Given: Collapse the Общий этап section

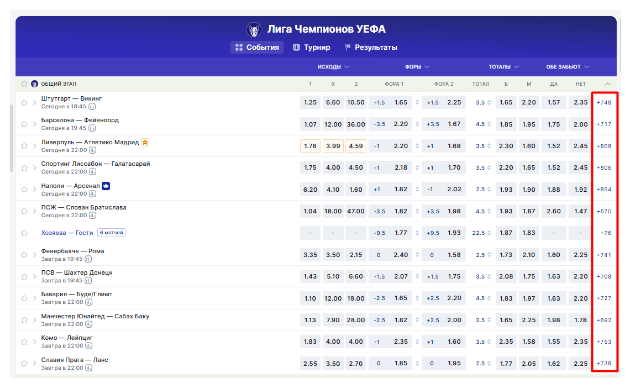Looking at the screenshot, I should (x=607, y=84).
